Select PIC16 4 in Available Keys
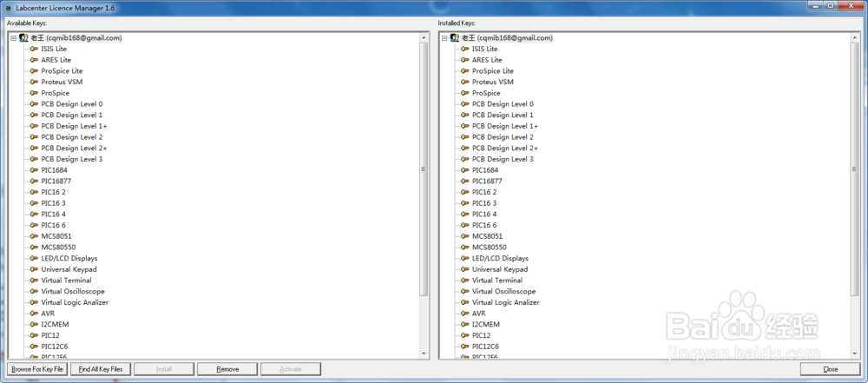The height and width of the screenshot is (383, 868). (x=53, y=215)
